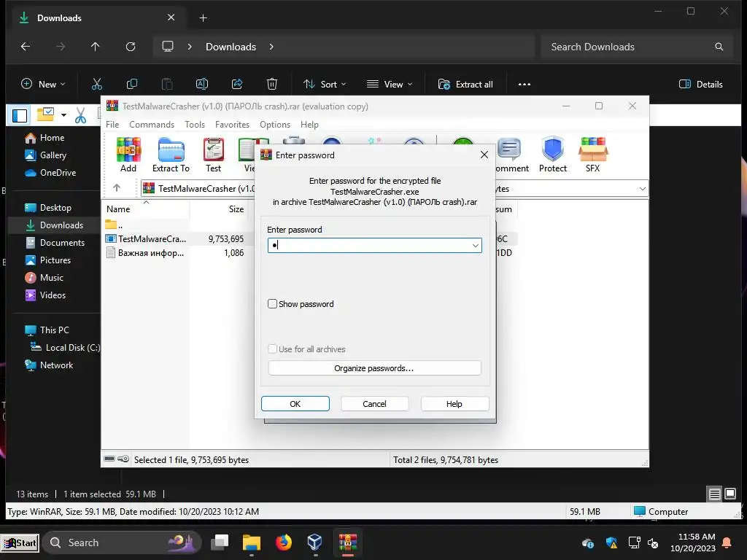Click the WinRAR Add toolbar icon
The width and height of the screenshot is (747, 560).
pos(128,155)
